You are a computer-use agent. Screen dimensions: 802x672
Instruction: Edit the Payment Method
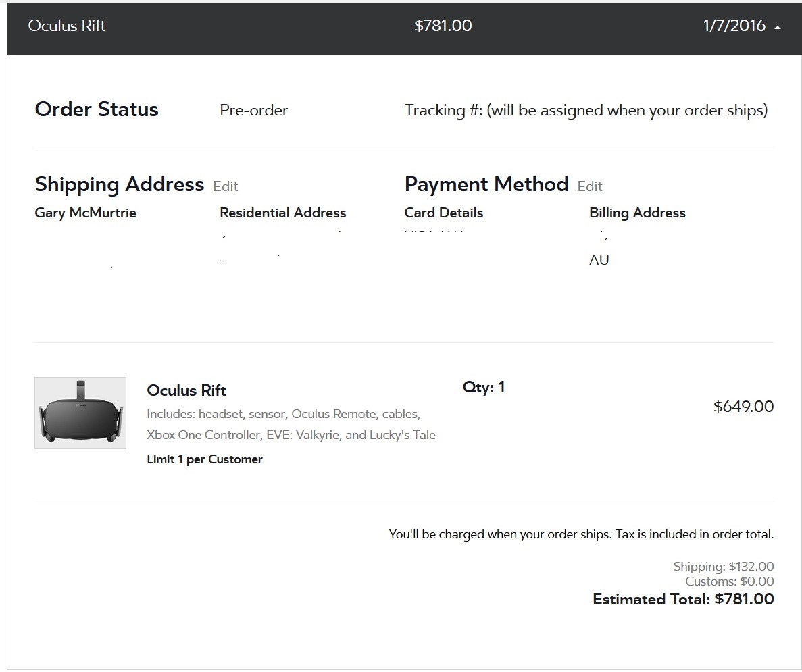pos(589,186)
